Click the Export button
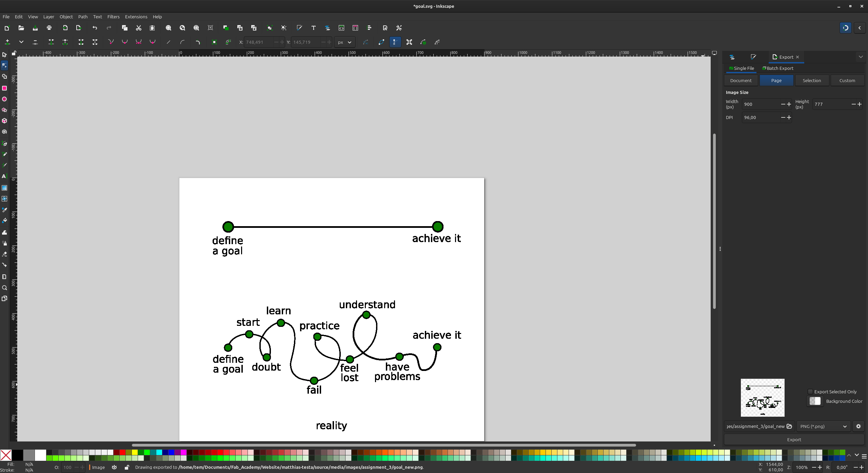This screenshot has width=868, height=473. pyautogui.click(x=794, y=439)
